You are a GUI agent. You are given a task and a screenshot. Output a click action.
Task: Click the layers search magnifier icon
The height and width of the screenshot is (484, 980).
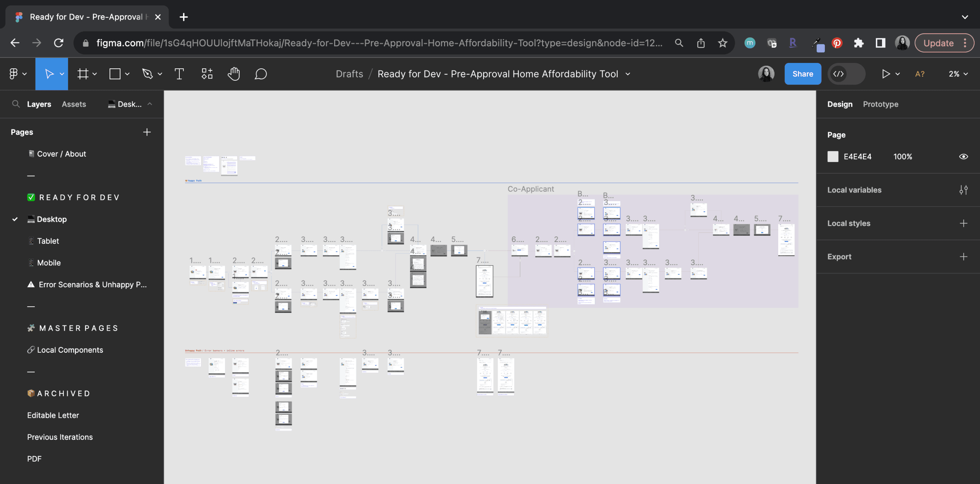(16, 104)
